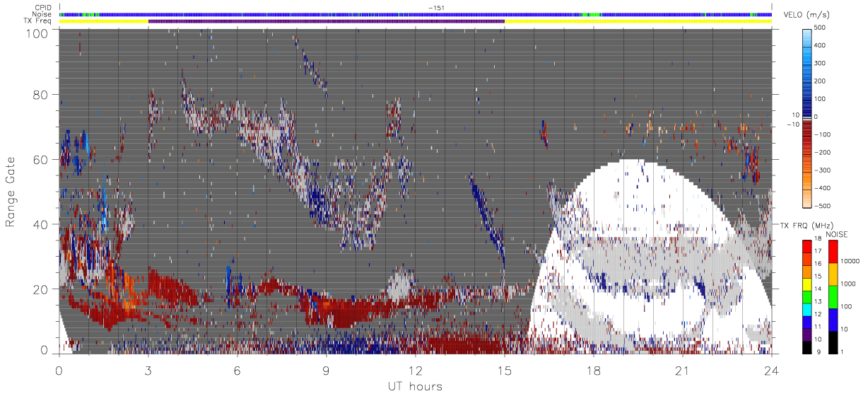Viewport: 868px width, 401px height.
Task: Click the blue Noise strip above the plot
Action: [x=415, y=14]
